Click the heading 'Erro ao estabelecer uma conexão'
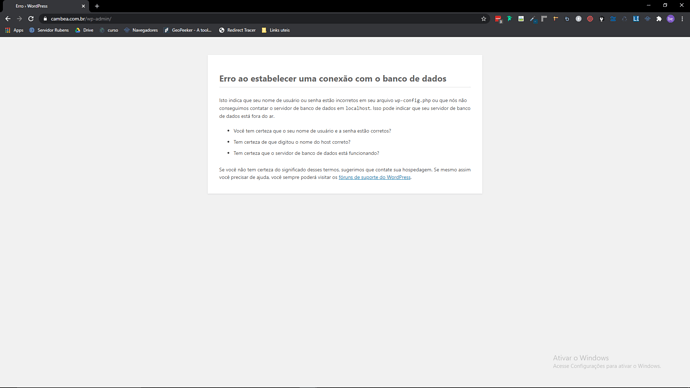This screenshot has width=690, height=388. [333, 79]
